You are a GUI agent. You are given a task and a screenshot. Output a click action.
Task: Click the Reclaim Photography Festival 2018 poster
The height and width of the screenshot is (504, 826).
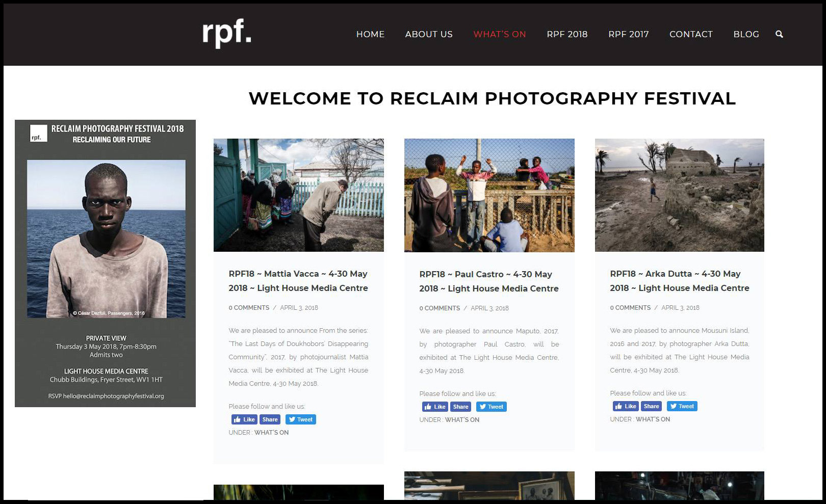pyautogui.click(x=105, y=263)
